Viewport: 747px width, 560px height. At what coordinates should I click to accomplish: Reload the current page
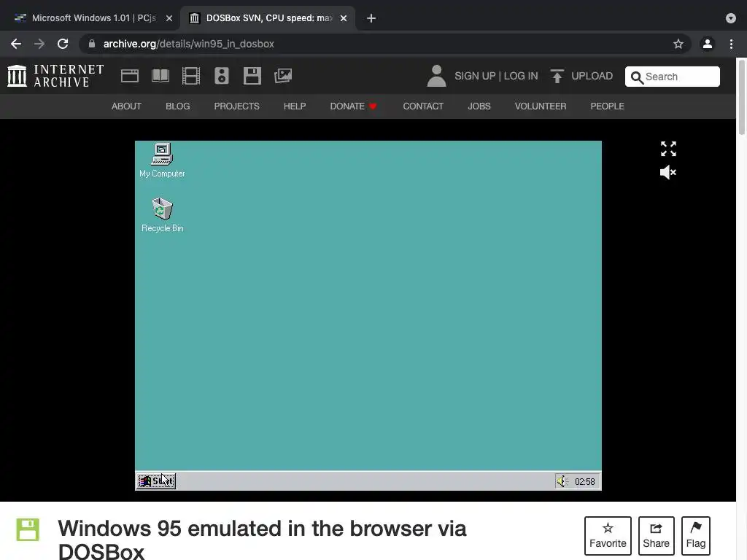point(63,44)
